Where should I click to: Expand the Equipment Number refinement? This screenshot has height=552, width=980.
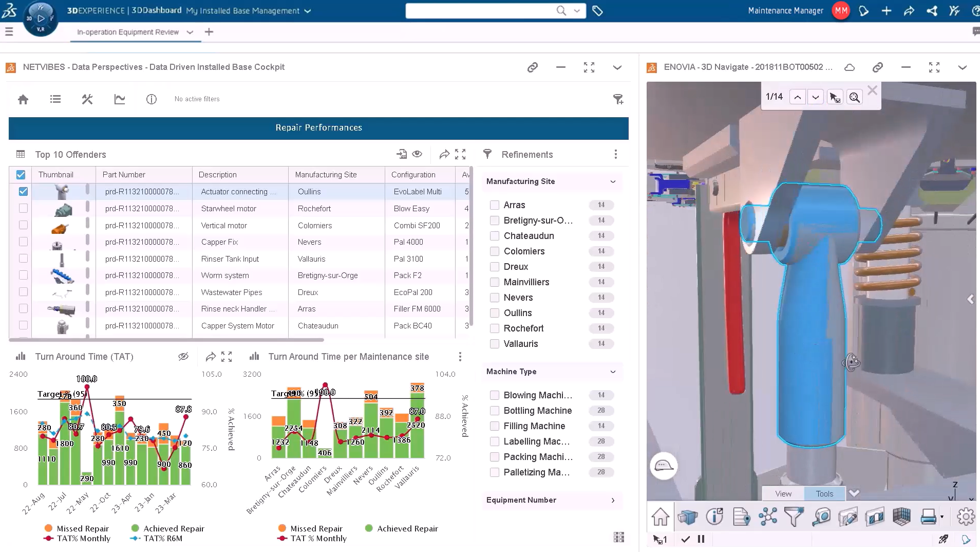pos(613,500)
